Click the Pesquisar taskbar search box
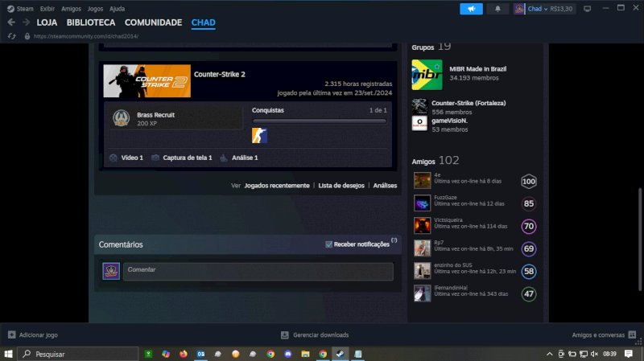The image size is (644, 361). [78, 354]
